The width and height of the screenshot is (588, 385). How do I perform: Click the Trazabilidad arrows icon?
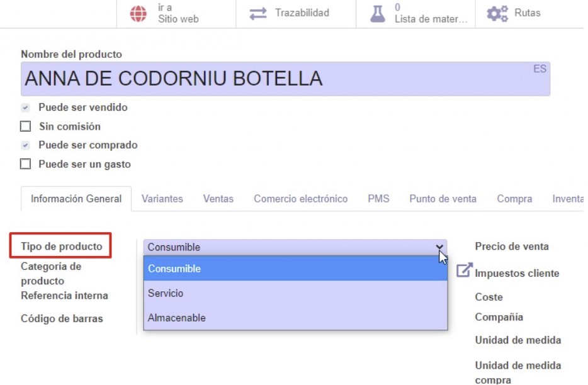pyautogui.click(x=258, y=13)
